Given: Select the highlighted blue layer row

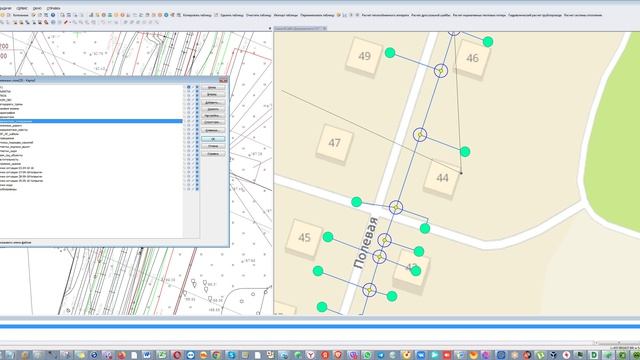Looking at the screenshot, I should click(x=91, y=121).
